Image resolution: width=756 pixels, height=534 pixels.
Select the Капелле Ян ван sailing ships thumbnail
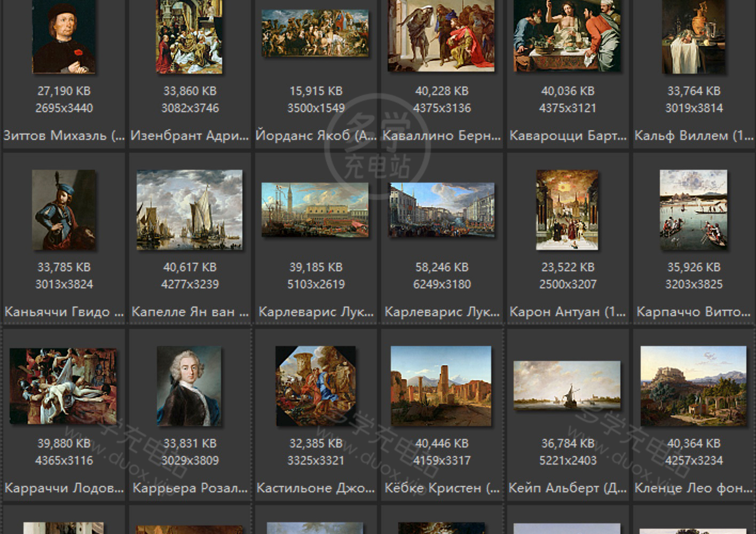click(190, 210)
